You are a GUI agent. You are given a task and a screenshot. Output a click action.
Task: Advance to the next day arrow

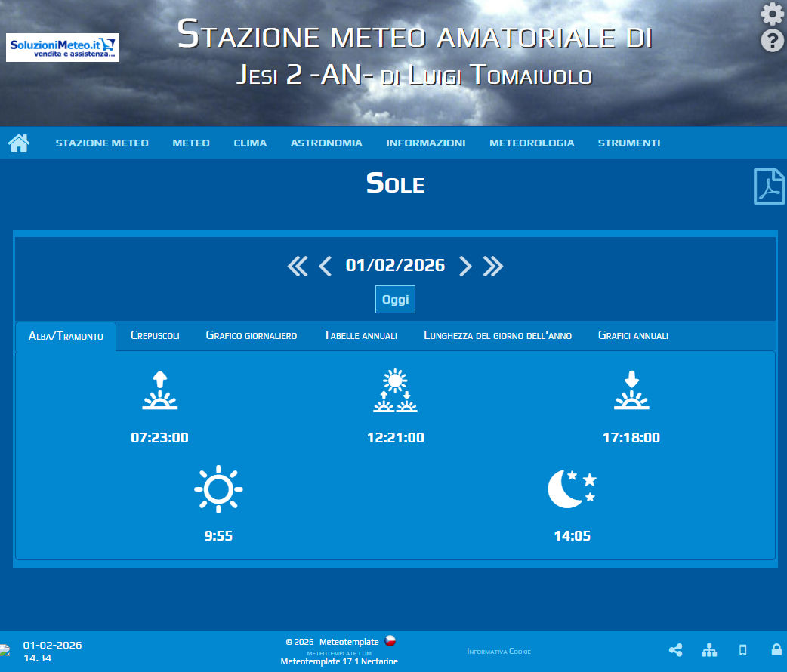[465, 266]
